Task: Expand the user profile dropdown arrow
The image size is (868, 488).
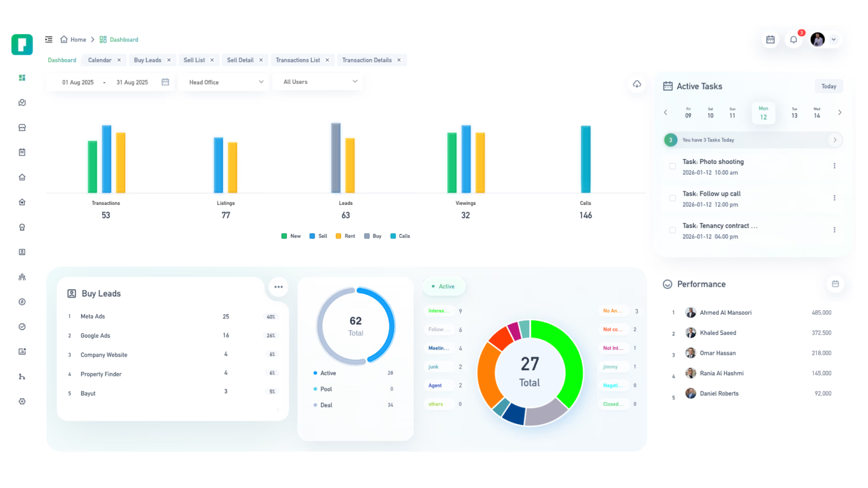Action: 834,40
